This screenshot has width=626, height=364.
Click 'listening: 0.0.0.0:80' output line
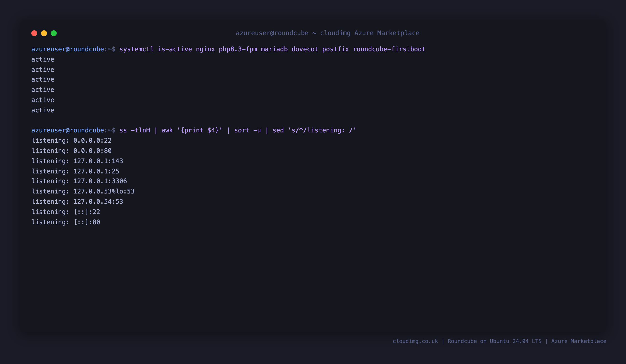(x=72, y=151)
